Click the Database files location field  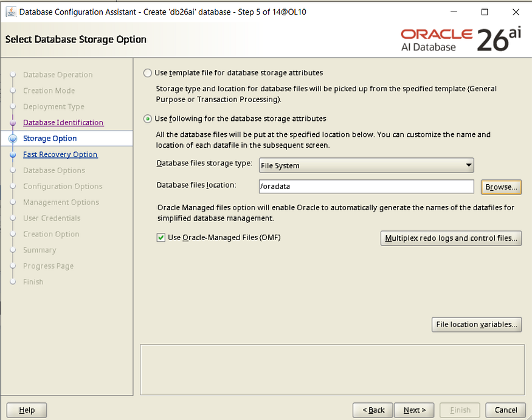[x=366, y=187]
